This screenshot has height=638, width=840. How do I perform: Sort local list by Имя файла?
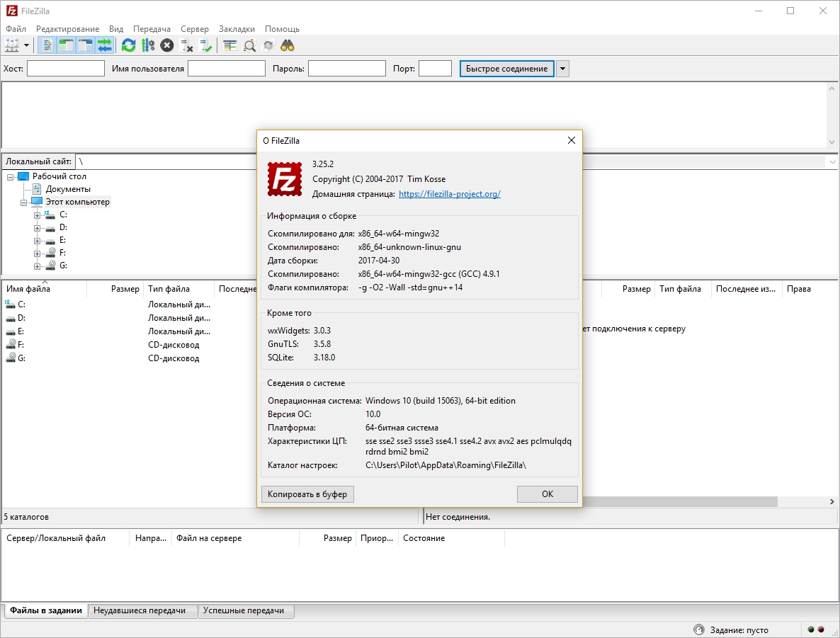tap(45, 289)
